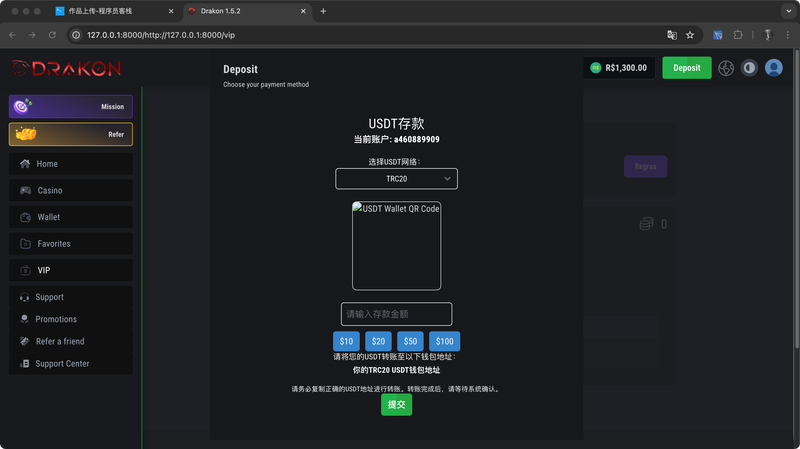Image resolution: width=800 pixels, height=449 pixels.
Task: Toggle the dark/light theme icon
Action: coord(749,68)
